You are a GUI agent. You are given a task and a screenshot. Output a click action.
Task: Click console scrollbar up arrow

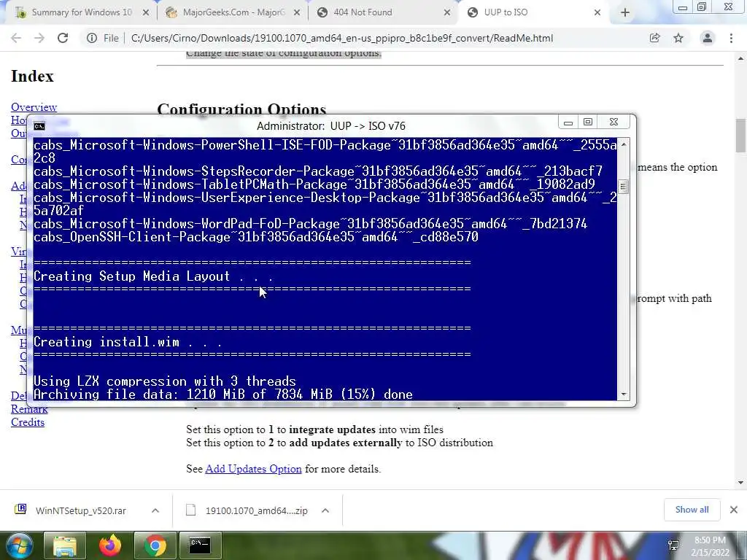tap(623, 144)
